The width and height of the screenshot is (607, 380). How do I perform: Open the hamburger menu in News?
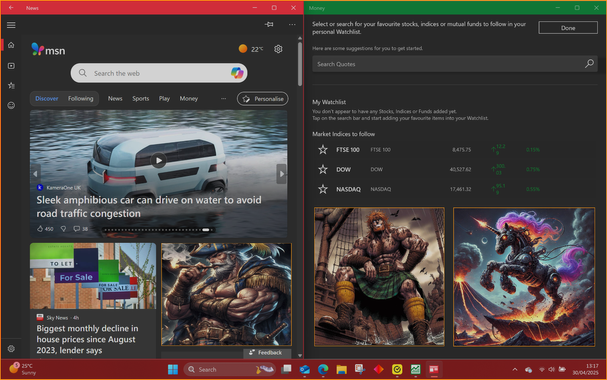click(11, 25)
